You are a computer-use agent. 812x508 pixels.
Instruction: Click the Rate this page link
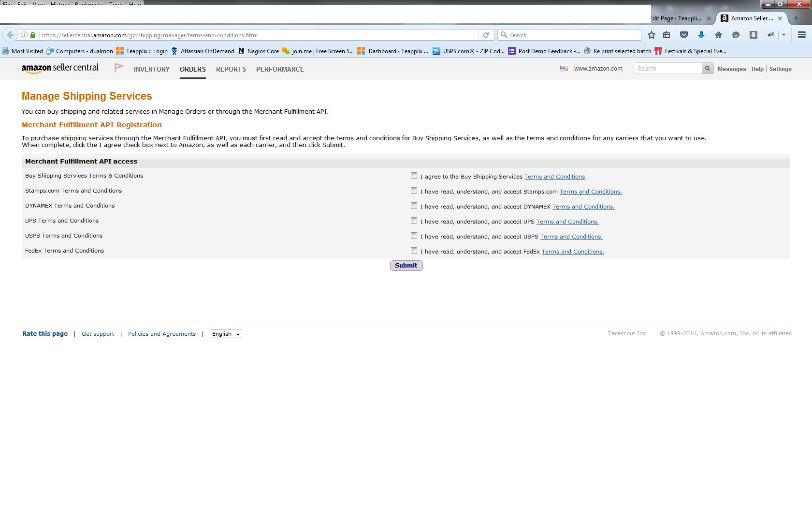(x=45, y=334)
